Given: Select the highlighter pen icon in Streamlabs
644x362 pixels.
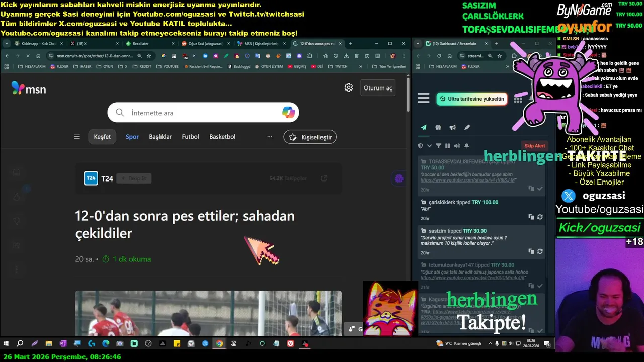Looking at the screenshot, I should click(467, 128).
